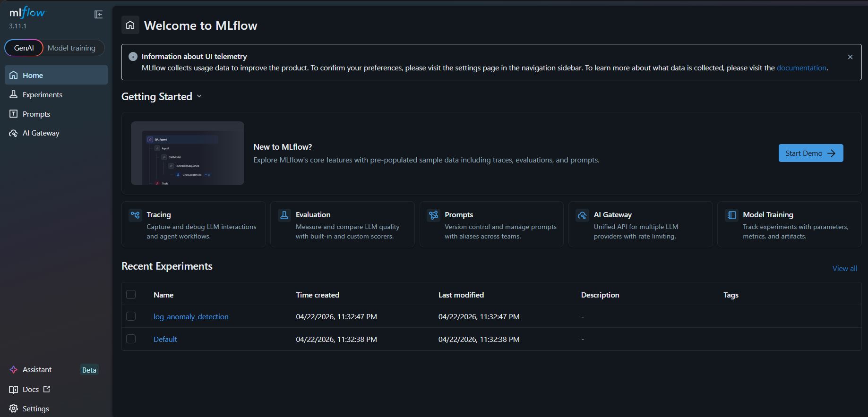Click the AI Gateway sidebar icon
This screenshot has height=417, width=868.
point(14,133)
